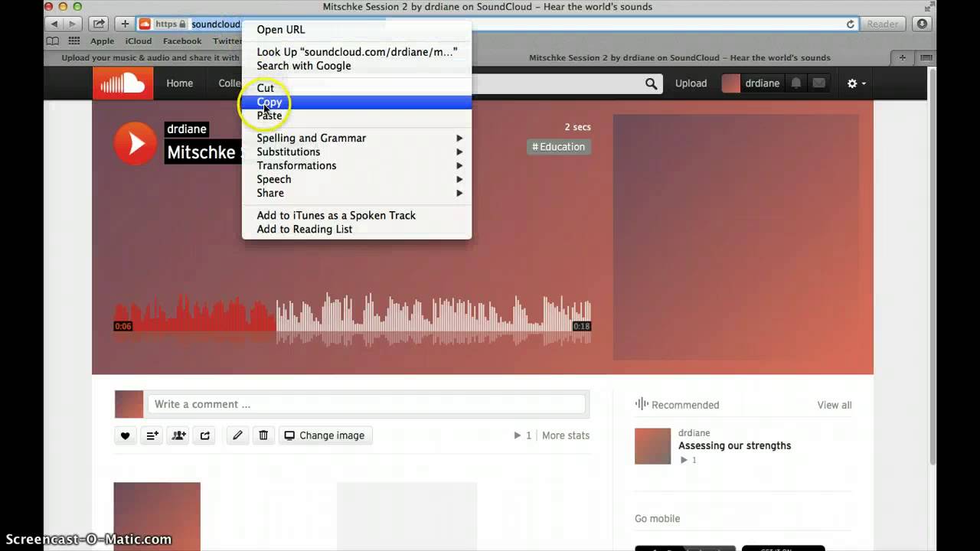Open notifications with the bell icon

click(x=795, y=83)
